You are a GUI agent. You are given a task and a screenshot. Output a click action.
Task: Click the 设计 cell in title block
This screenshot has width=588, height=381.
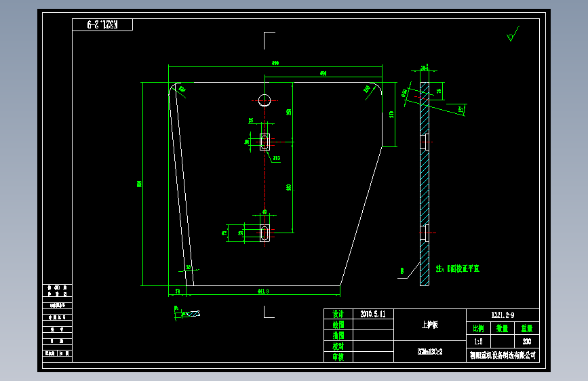point(338,314)
